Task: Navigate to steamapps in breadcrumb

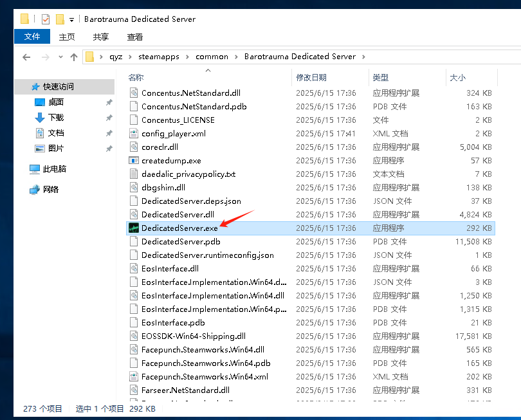Action: [x=159, y=57]
